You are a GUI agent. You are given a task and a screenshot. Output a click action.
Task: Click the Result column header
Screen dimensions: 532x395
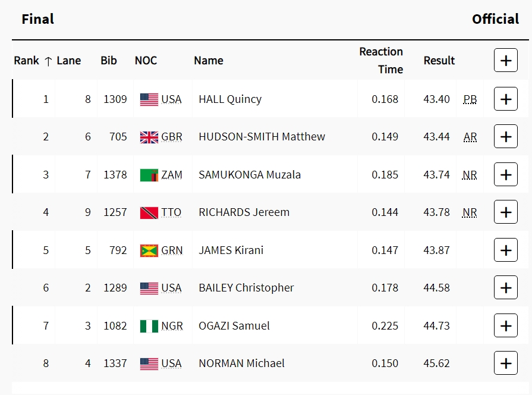[x=439, y=61]
